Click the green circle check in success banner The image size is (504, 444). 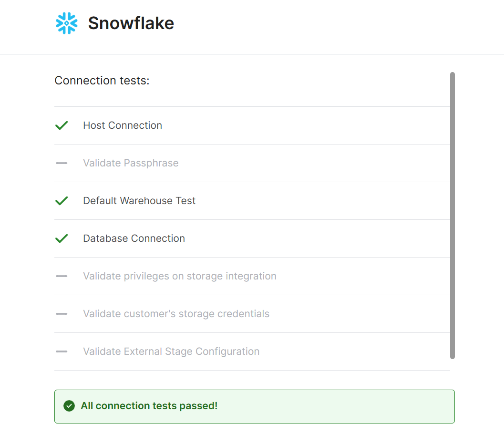[x=69, y=406]
